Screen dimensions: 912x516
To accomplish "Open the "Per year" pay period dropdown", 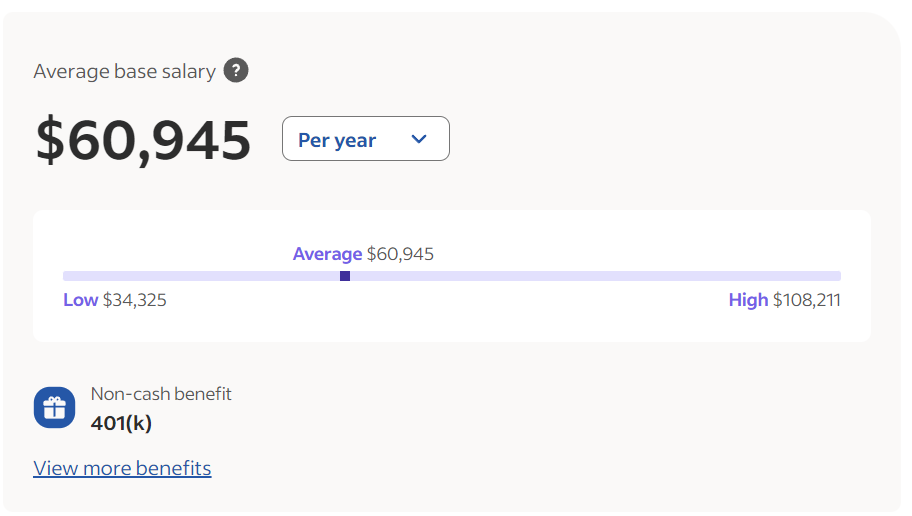I will pos(365,139).
